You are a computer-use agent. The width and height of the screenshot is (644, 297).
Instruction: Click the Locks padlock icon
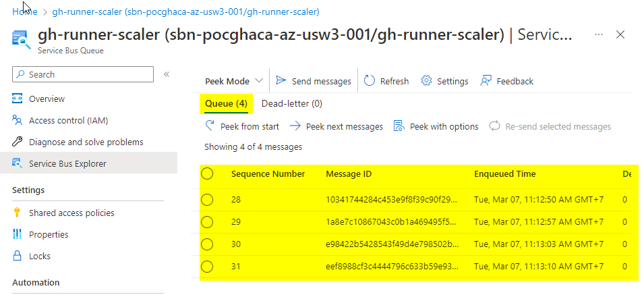click(17, 256)
